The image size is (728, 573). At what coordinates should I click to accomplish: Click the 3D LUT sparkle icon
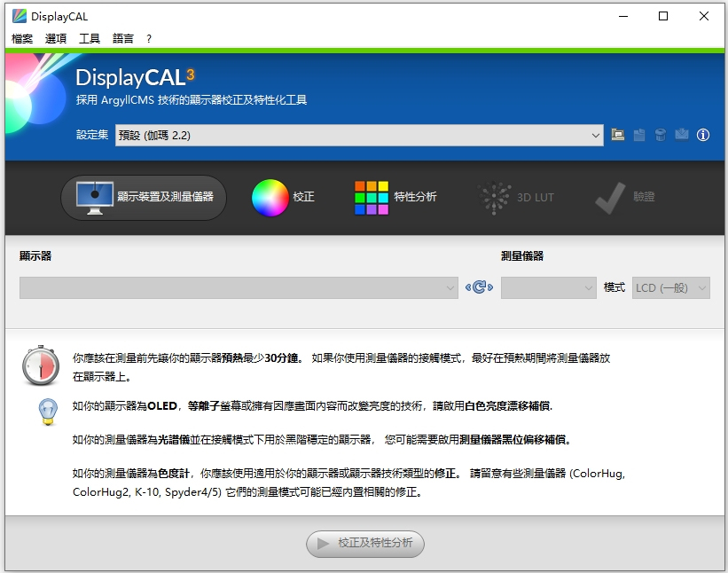pyautogui.click(x=494, y=198)
